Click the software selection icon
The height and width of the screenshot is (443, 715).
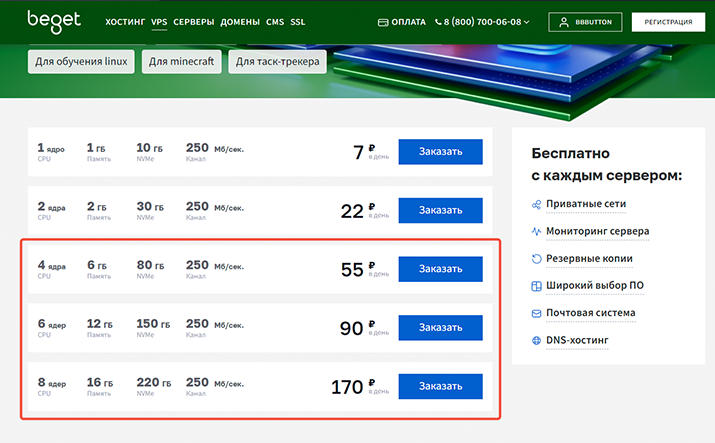(536, 286)
